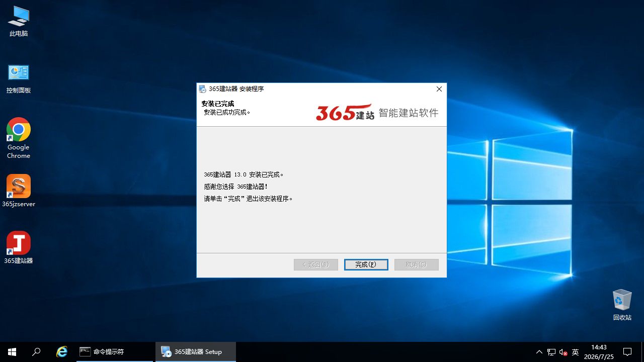644x362 pixels.
Task: Open the network status tray icon
Action: [x=551, y=352]
